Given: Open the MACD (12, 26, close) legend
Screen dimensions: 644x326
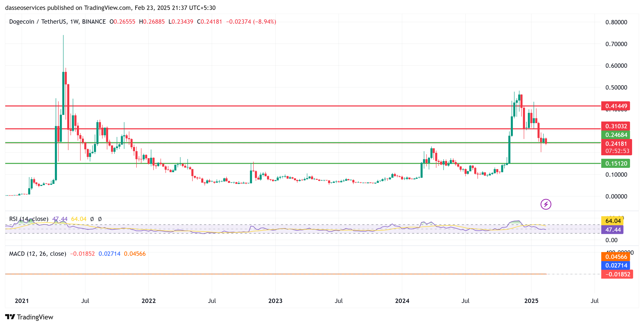Looking at the screenshot, I should coord(37,254).
